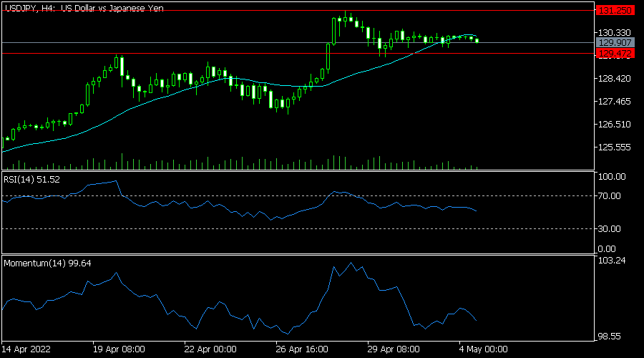
Task: Select the red 129.472 price level label
Action: click(613, 54)
